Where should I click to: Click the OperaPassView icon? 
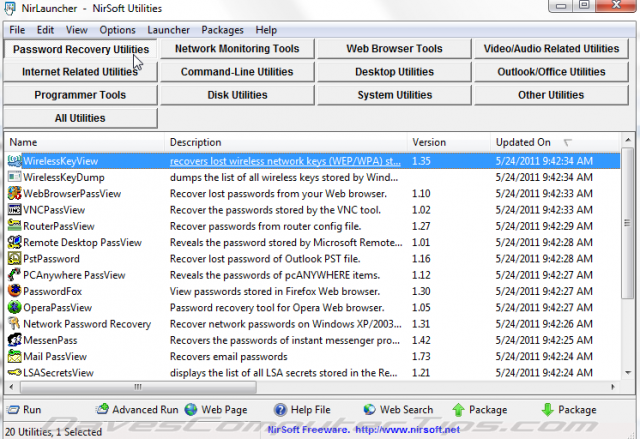(x=14, y=307)
